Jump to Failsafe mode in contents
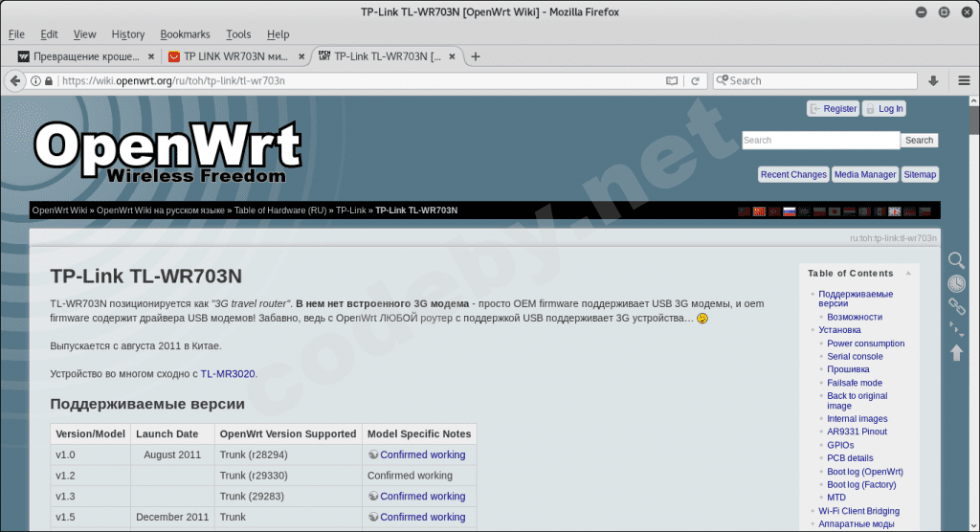 click(855, 383)
